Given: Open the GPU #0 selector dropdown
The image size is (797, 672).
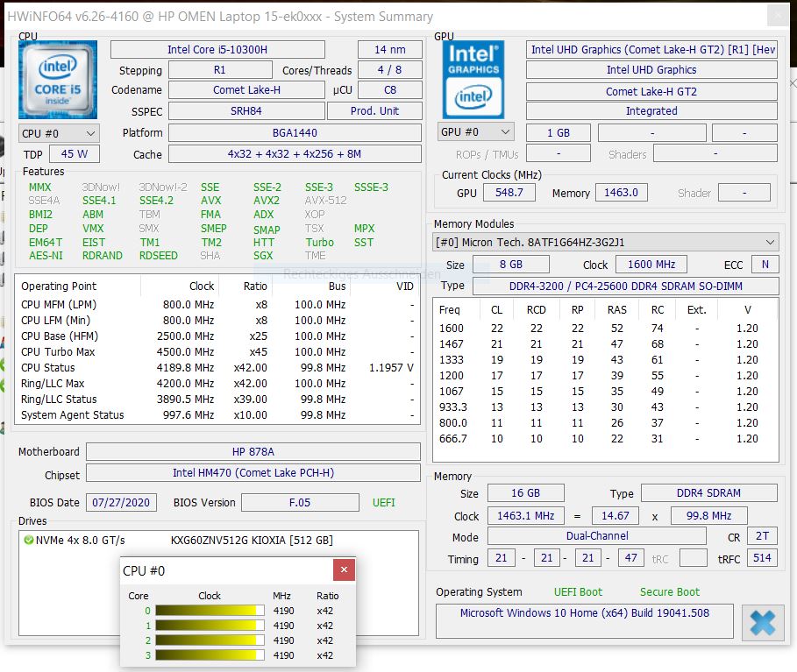Looking at the screenshot, I should (x=476, y=132).
